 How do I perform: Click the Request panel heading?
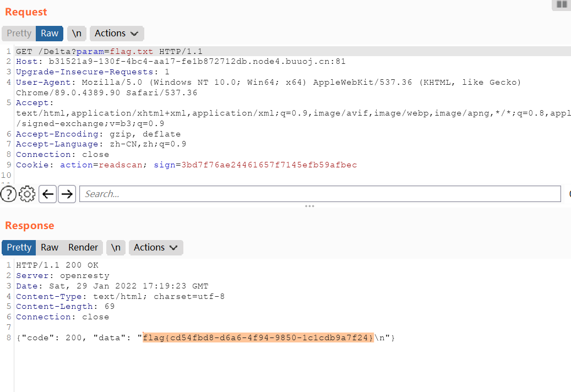pos(26,12)
